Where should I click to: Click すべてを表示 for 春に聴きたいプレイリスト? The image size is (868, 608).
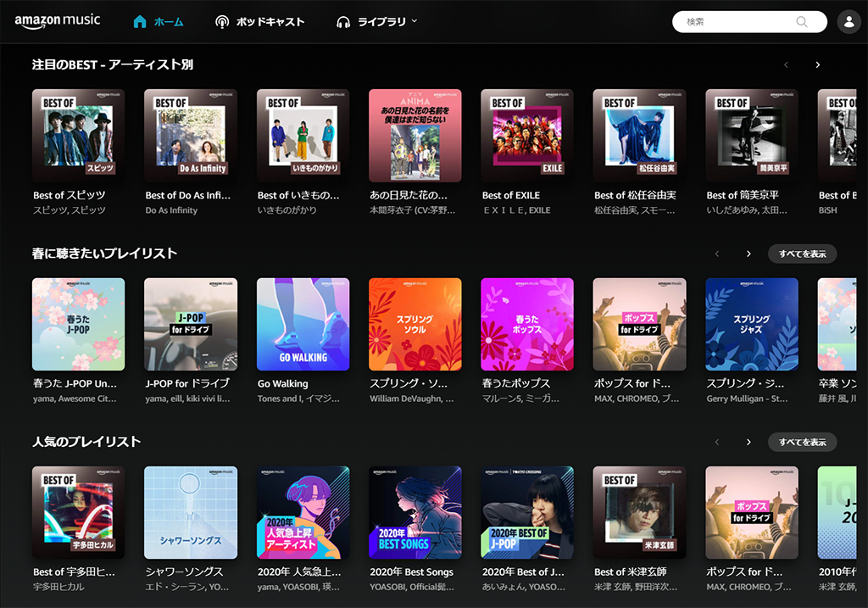coord(802,254)
